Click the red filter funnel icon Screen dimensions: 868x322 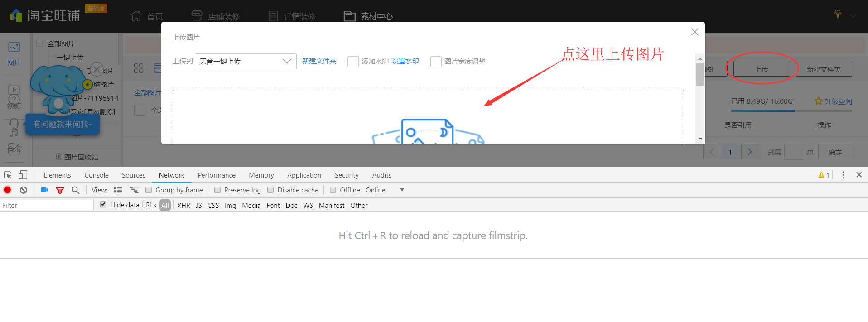pos(60,190)
